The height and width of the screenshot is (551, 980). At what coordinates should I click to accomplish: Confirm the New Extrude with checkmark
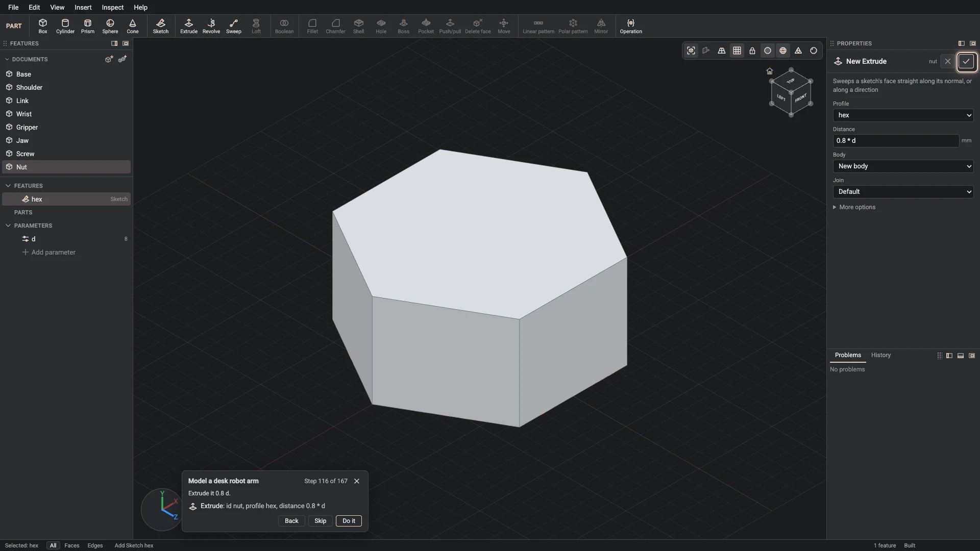(x=966, y=61)
